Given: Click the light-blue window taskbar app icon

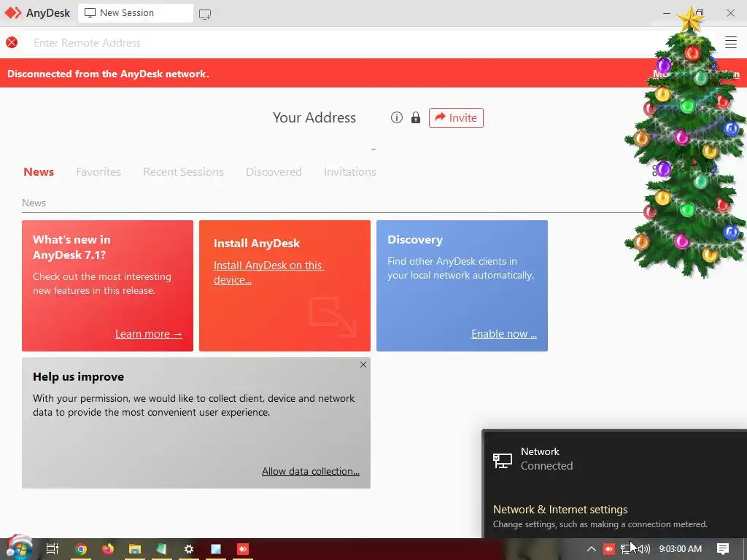Looking at the screenshot, I should (x=216, y=549).
